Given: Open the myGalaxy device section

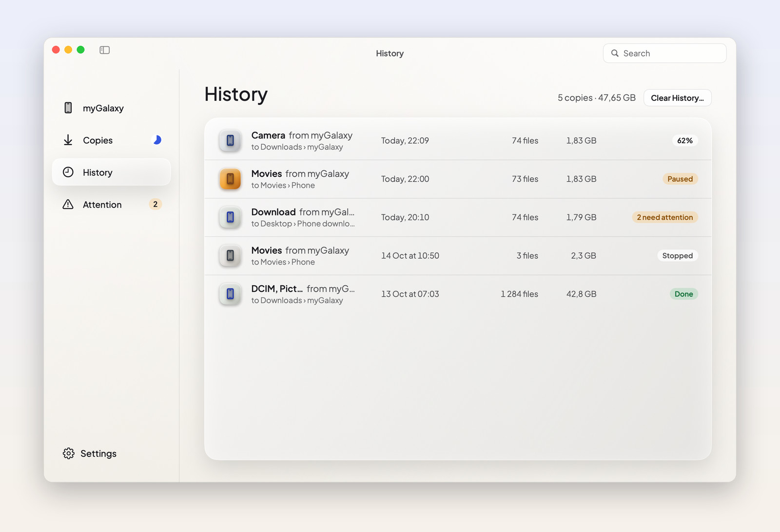Looking at the screenshot, I should click(x=111, y=108).
